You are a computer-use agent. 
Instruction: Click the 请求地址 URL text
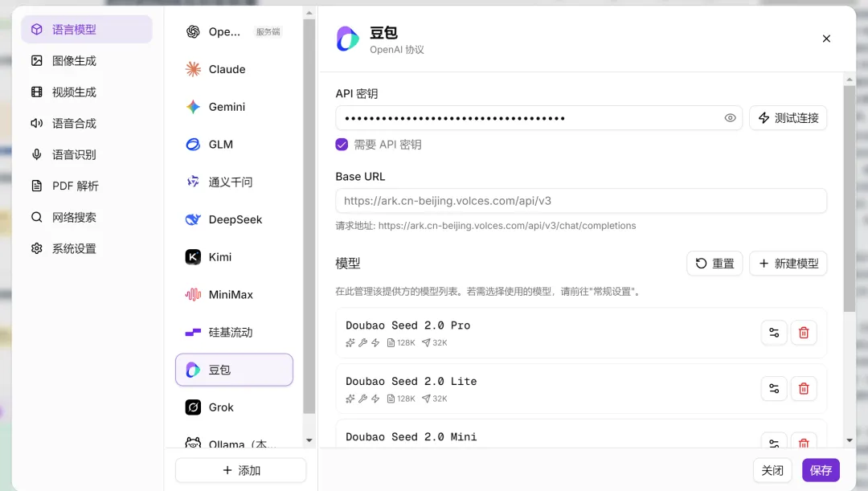(507, 226)
